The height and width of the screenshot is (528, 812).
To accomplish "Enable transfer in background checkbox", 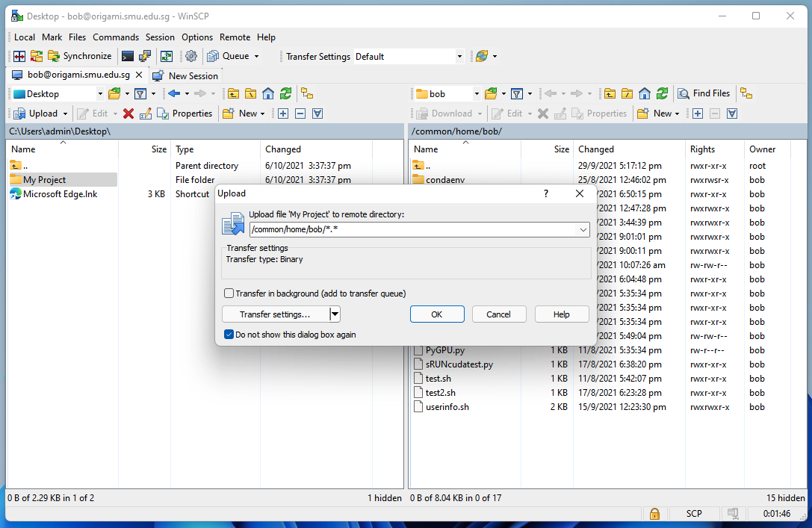I will click(x=229, y=293).
